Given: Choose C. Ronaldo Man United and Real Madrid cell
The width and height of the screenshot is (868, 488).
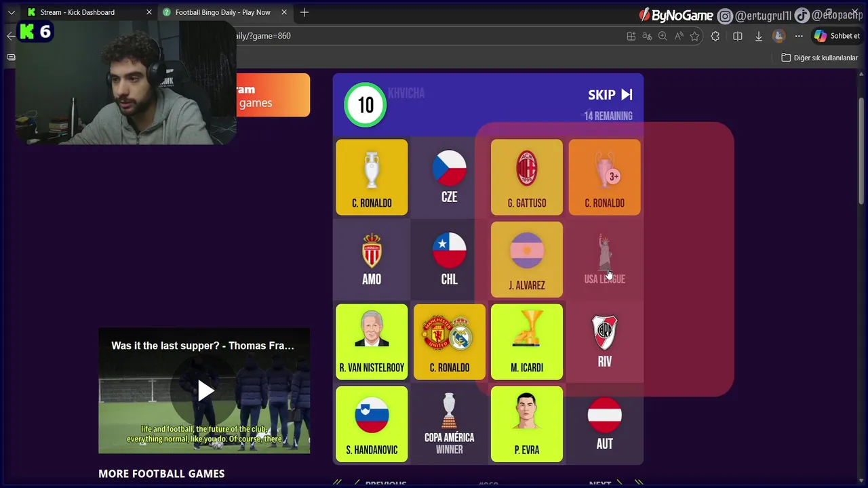Looking at the screenshot, I should pos(449,342).
